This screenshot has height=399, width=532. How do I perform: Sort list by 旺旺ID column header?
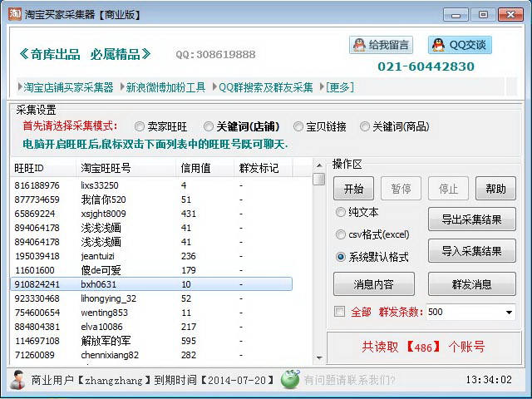43,168
